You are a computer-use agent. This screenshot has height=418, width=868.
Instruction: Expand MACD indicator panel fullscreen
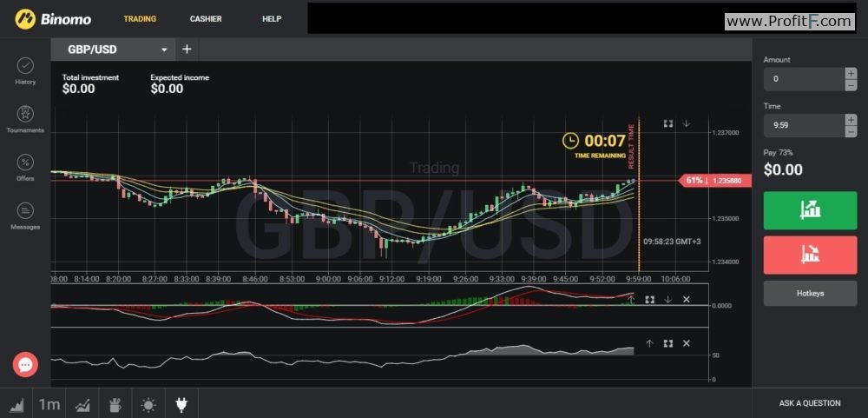click(650, 299)
